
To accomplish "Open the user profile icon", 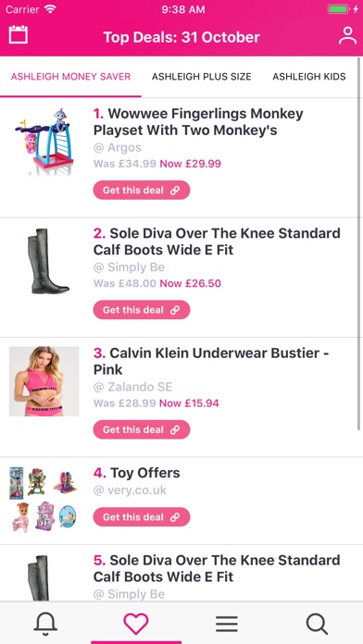I will point(348,36).
